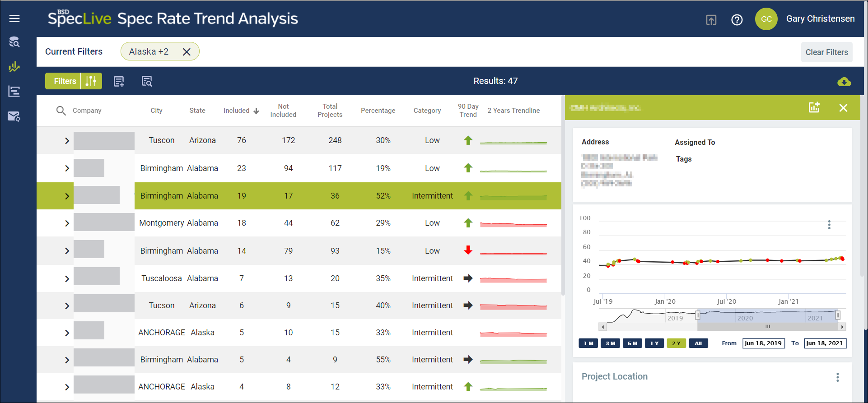Click the From date input field
This screenshot has height=403, width=868.
pos(764,343)
